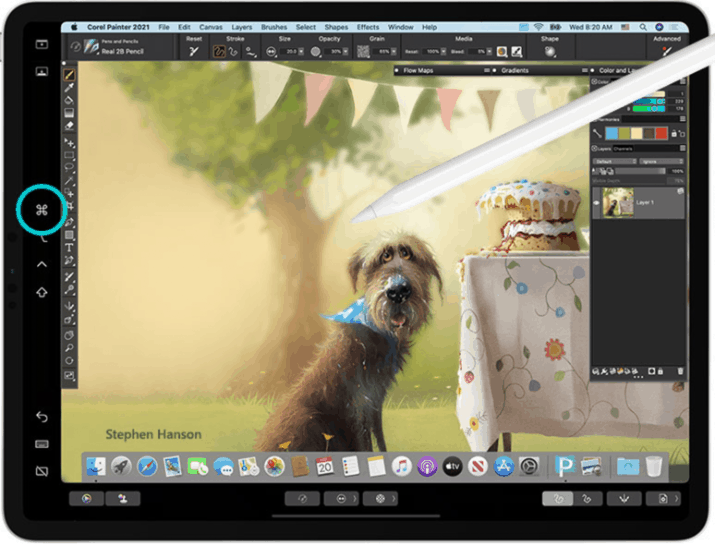The height and width of the screenshot is (546, 715).
Task: Tap the highlighted freehand stroke Touch Bar button
Action: (557, 499)
